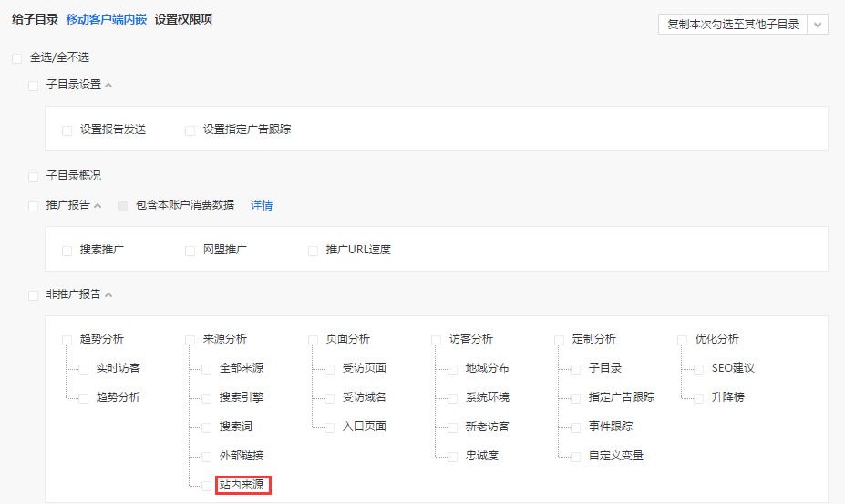The height and width of the screenshot is (504, 845).
Task: Tick the 网盟推广 checkbox
Action: pos(191,251)
